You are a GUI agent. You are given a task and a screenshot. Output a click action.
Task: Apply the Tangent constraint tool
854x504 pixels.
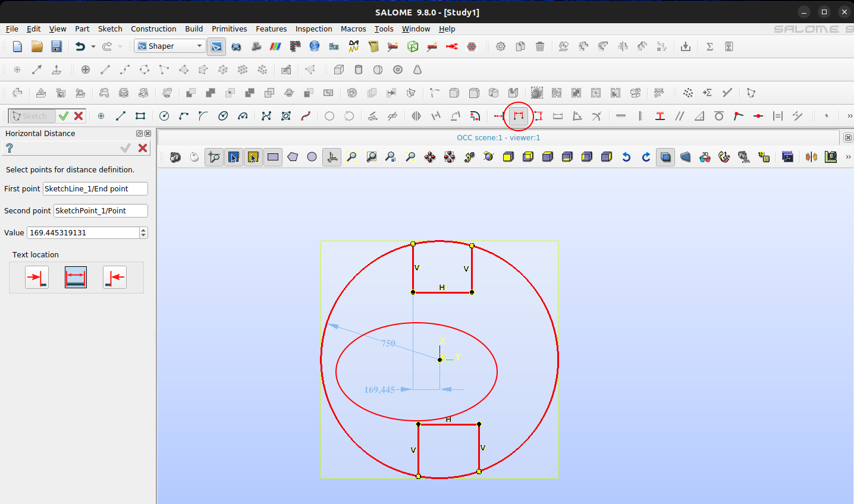pyautogui.click(x=719, y=116)
